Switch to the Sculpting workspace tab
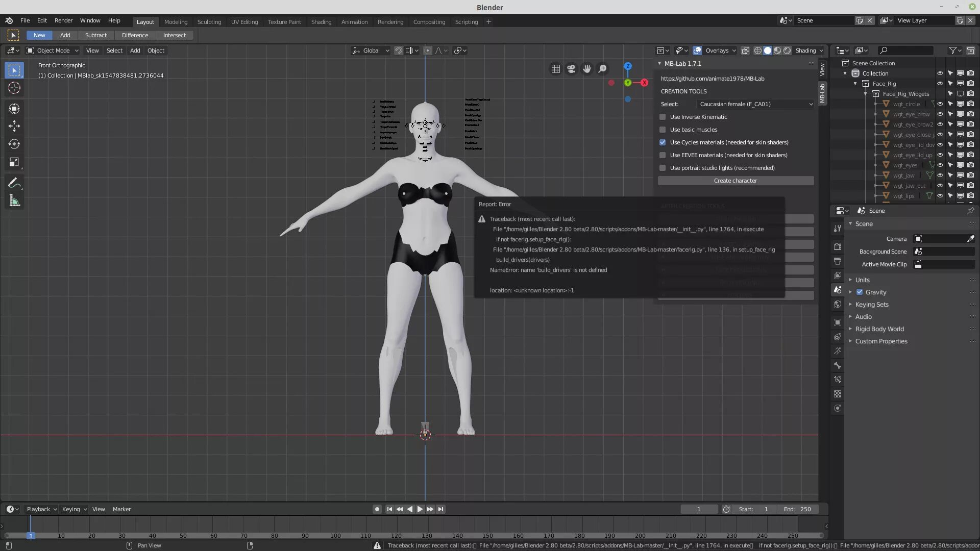 click(x=209, y=22)
